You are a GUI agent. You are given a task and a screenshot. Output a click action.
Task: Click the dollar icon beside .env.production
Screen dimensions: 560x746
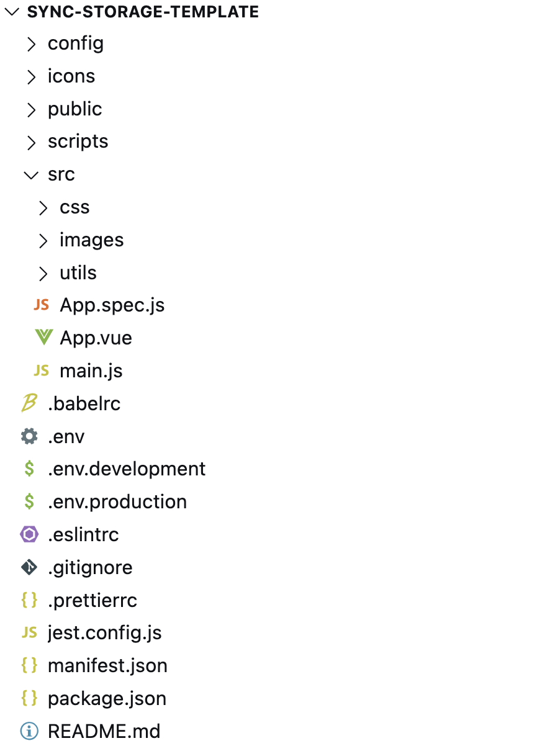pyautogui.click(x=29, y=501)
